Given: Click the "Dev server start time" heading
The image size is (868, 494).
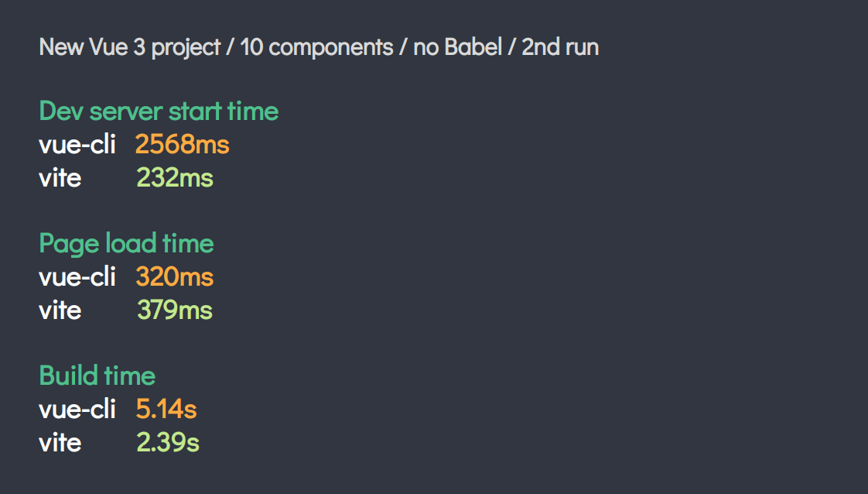Looking at the screenshot, I should pyautogui.click(x=159, y=111).
